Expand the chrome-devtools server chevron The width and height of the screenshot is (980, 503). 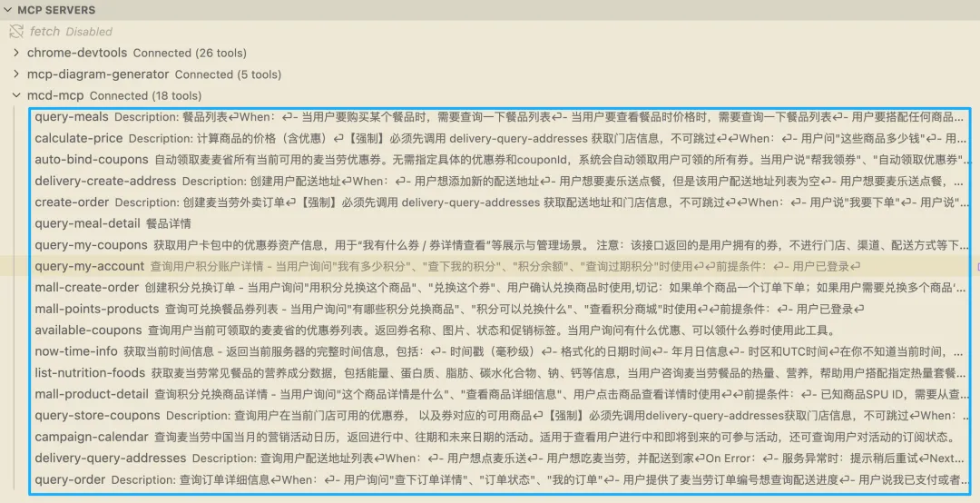point(16,54)
